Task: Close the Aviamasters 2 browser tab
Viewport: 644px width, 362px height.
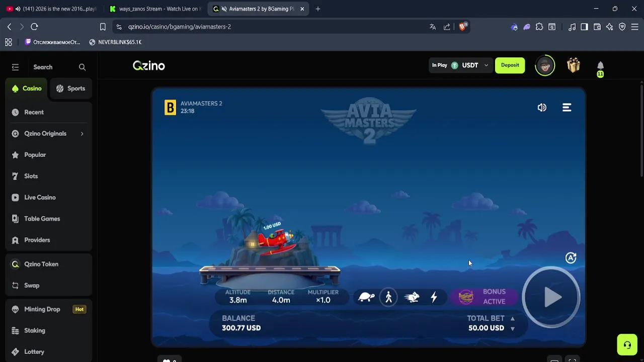Action: [302, 9]
